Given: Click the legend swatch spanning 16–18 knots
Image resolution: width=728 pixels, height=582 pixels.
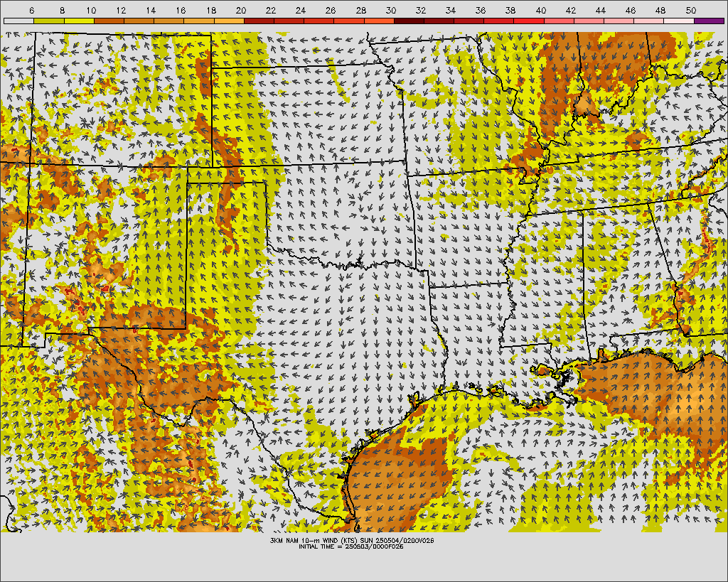Looking at the screenshot, I should point(199,21).
